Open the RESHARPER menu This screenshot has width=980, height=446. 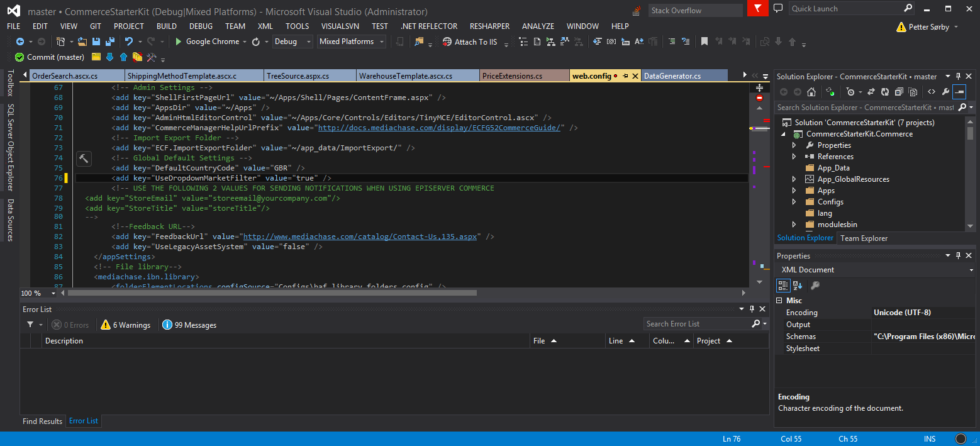pyautogui.click(x=489, y=26)
